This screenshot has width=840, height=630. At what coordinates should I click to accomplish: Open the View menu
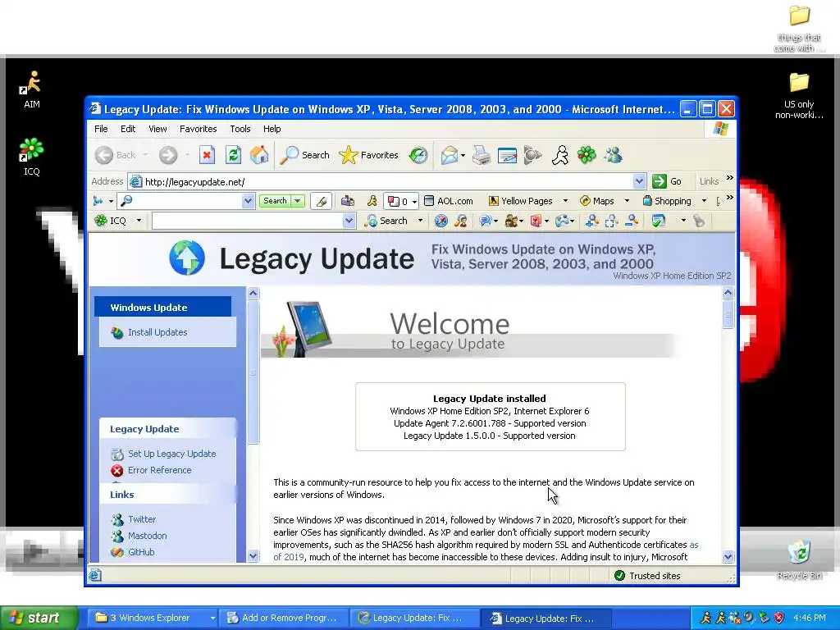(157, 129)
